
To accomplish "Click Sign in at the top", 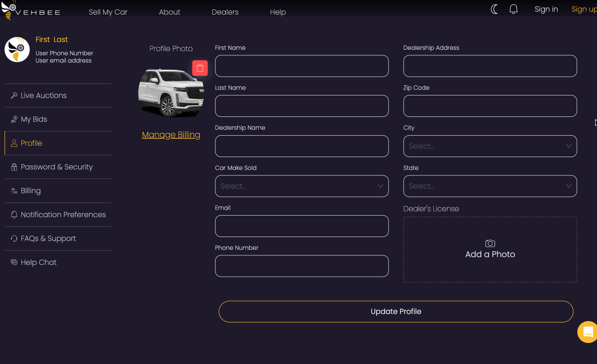I will (546, 9).
